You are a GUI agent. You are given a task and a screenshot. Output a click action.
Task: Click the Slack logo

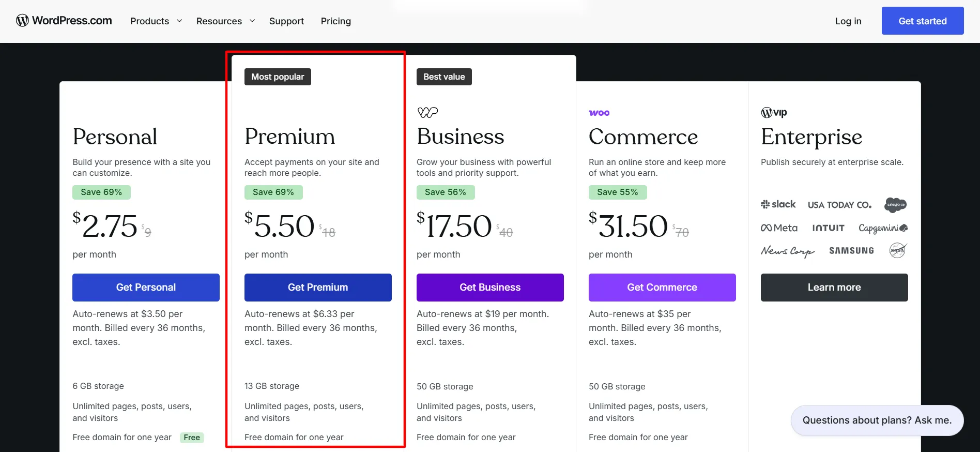coord(778,204)
